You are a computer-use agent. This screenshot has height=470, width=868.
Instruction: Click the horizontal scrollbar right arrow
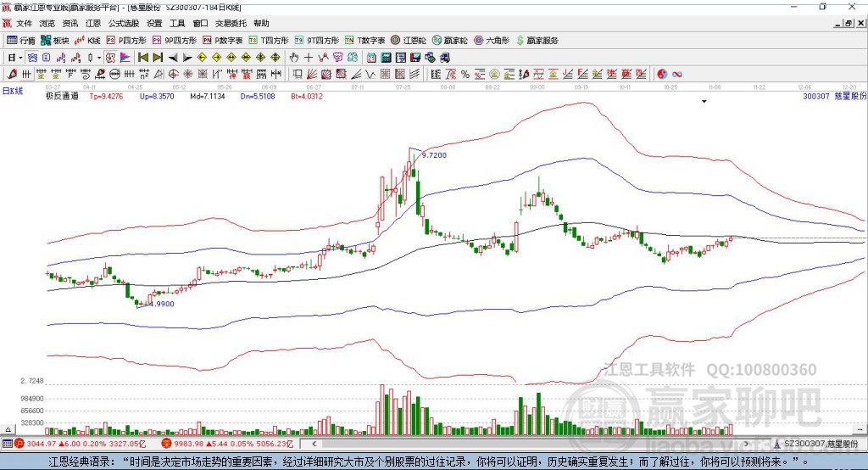click(746, 444)
